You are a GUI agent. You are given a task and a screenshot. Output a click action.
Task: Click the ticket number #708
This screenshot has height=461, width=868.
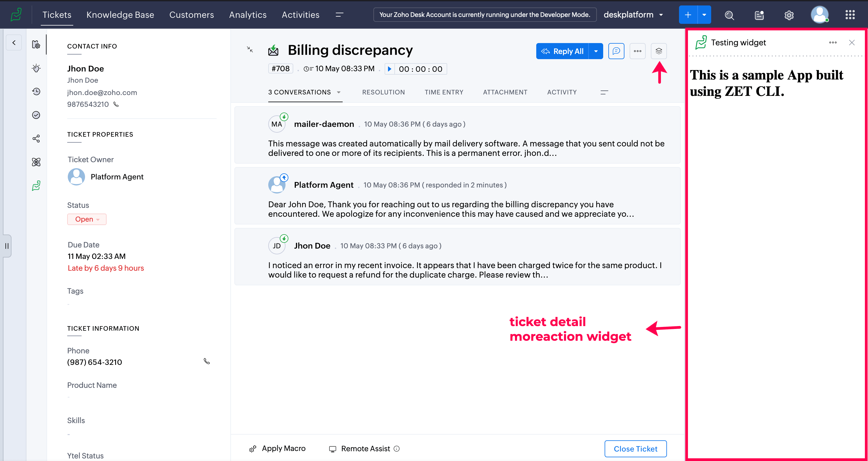click(x=281, y=69)
